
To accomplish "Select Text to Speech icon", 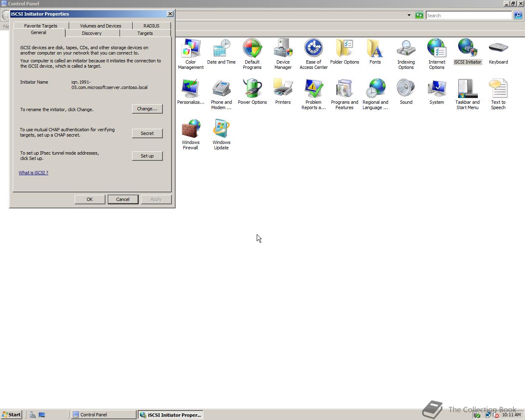I will point(498,94).
